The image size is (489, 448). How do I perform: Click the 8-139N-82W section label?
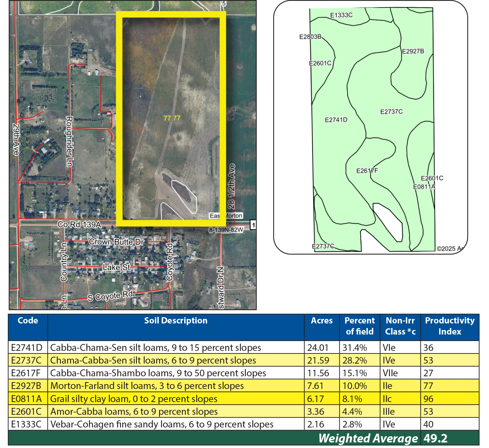pos(226,230)
